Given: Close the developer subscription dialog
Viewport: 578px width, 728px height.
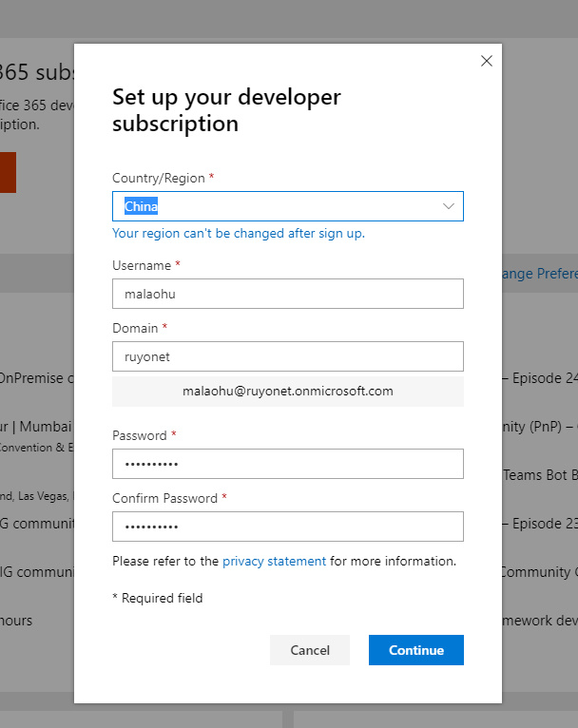Looking at the screenshot, I should point(487,61).
